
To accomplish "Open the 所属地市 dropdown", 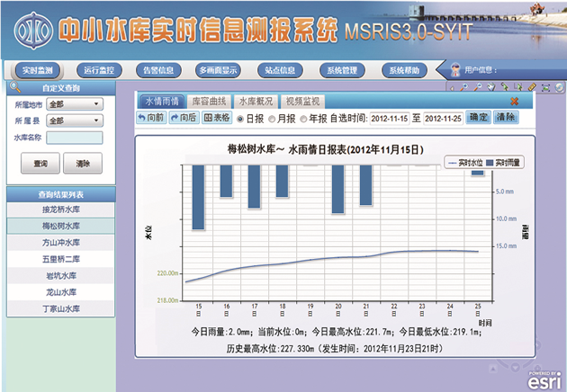I will [x=75, y=104].
